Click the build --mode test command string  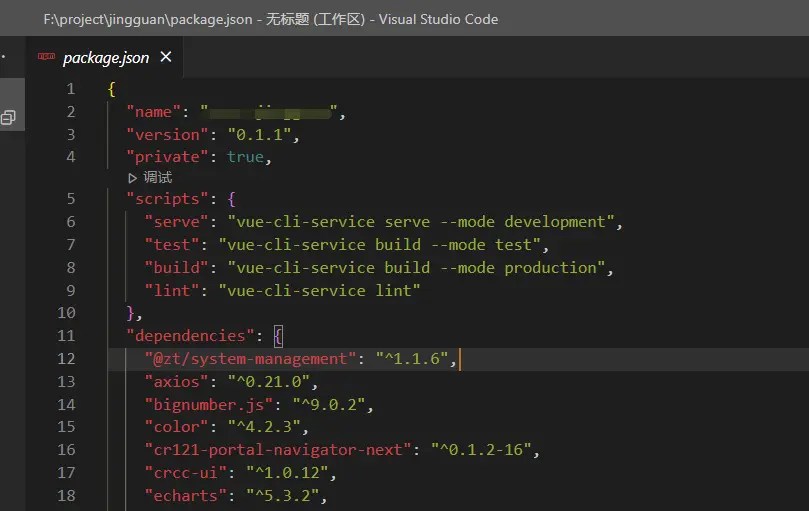click(x=379, y=245)
